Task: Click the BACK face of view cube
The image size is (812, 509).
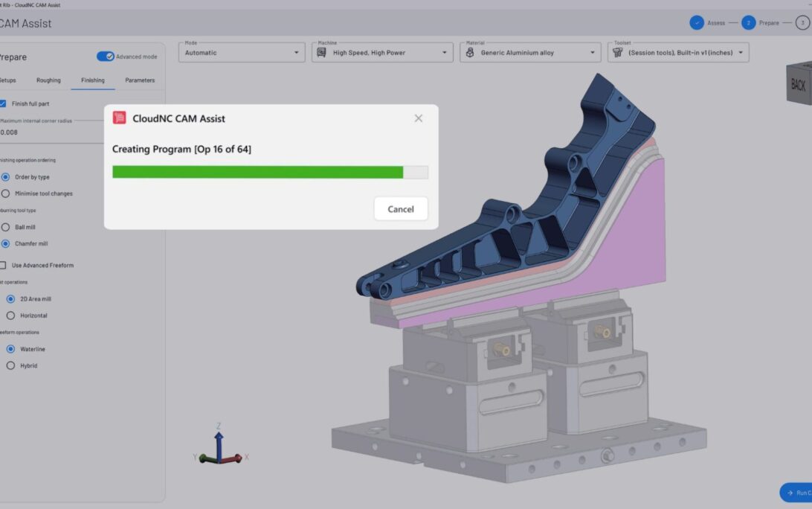Action: (x=798, y=85)
